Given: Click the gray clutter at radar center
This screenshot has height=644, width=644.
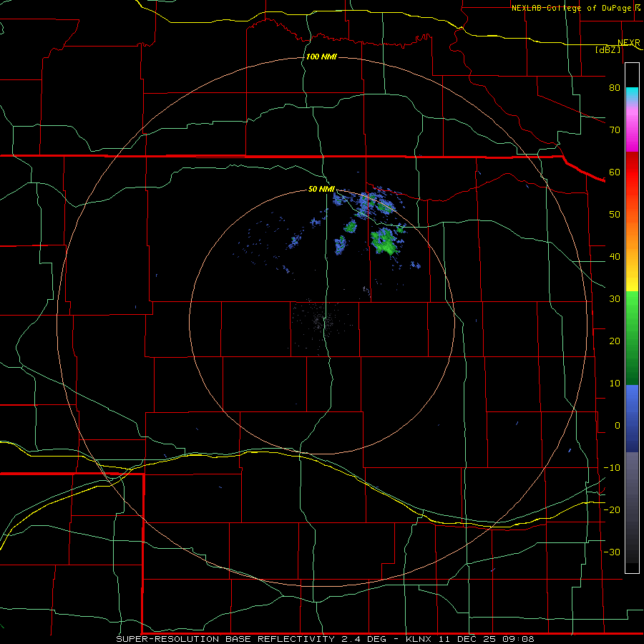Looking at the screenshot, I should pyautogui.click(x=321, y=321).
